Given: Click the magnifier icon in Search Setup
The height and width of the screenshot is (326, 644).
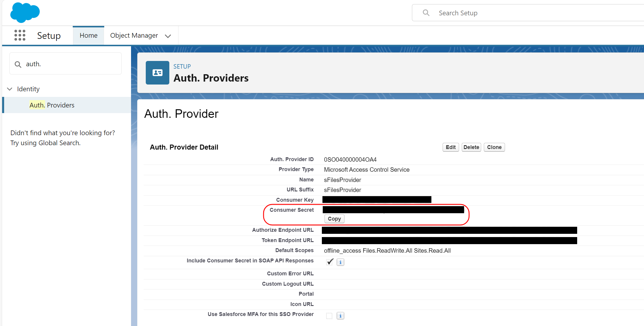Looking at the screenshot, I should pos(426,13).
